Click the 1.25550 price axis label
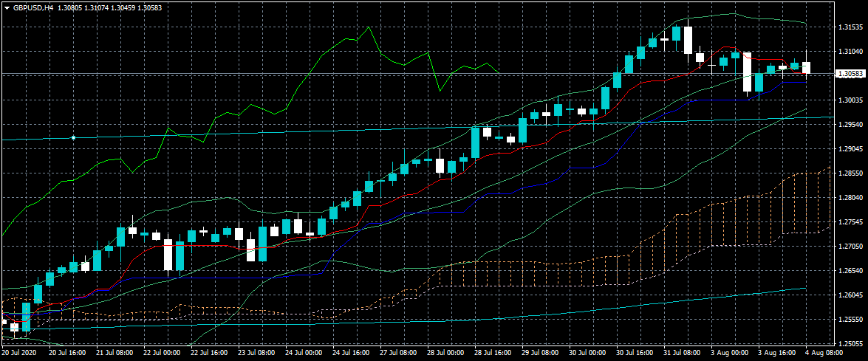This screenshot has width=868, height=361. [850, 319]
